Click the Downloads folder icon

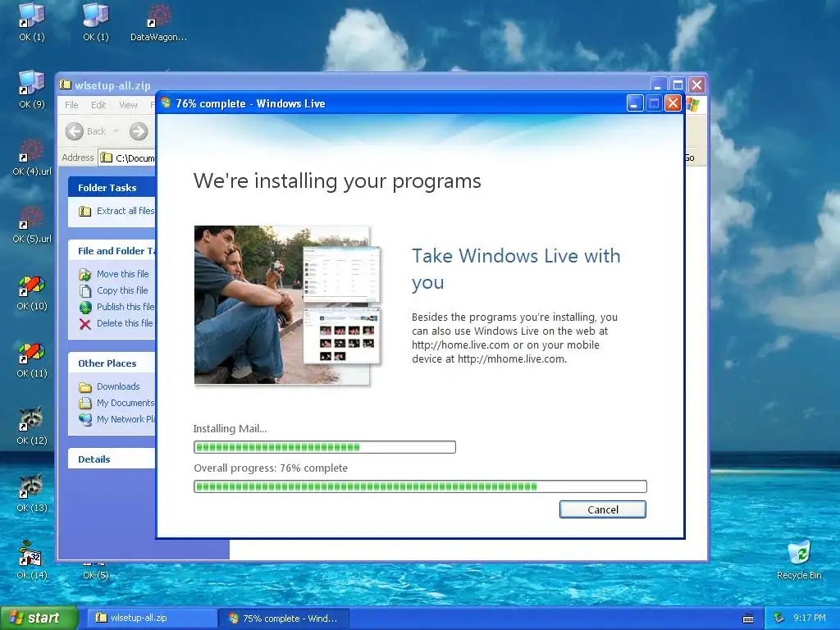coord(85,387)
